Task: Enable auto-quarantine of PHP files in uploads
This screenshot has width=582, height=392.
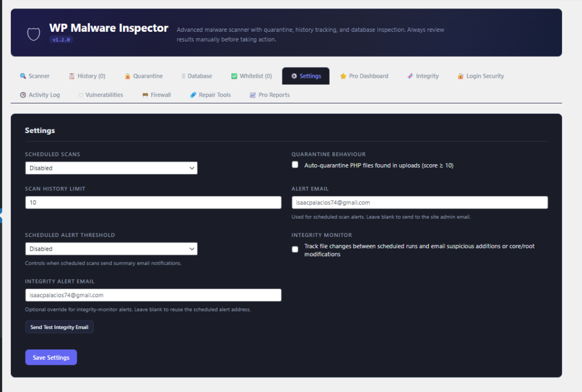Action: (295, 164)
